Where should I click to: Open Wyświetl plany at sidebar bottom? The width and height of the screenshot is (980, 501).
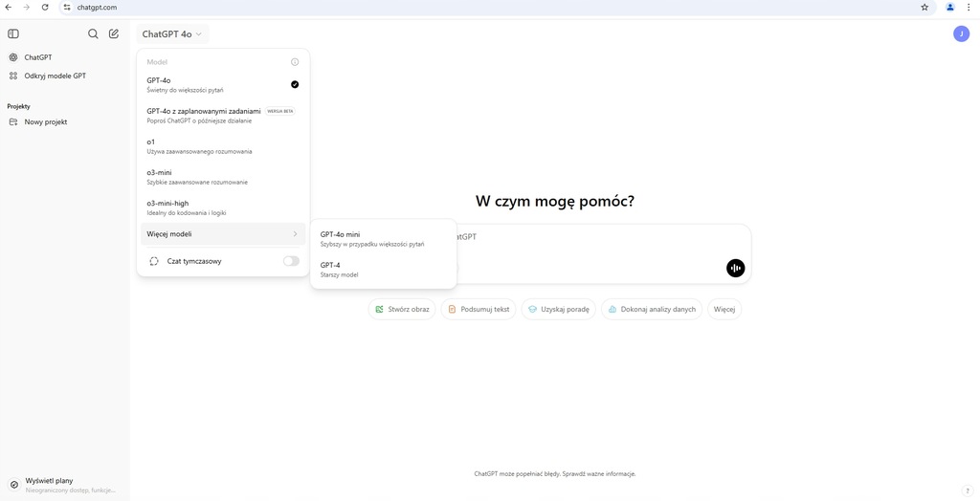(x=65, y=485)
